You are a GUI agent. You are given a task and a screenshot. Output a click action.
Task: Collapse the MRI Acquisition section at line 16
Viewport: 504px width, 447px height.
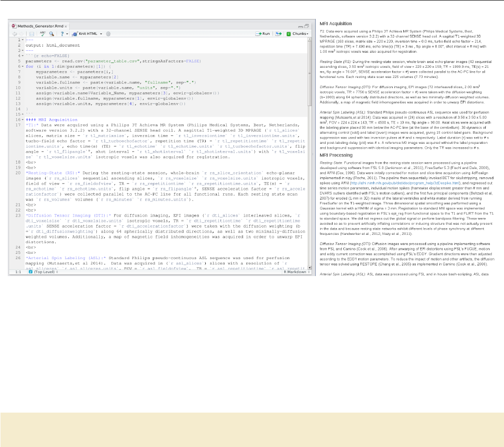click(x=23, y=120)
